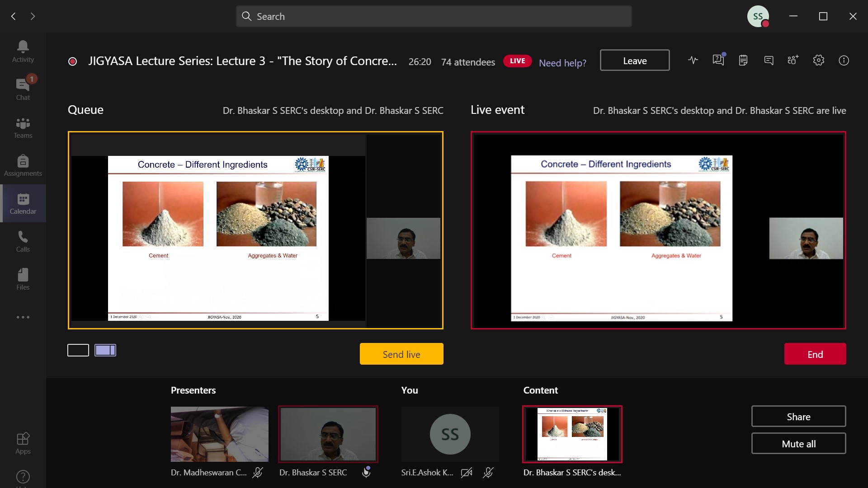Image resolution: width=868 pixels, height=488 pixels.
Task: Select content plus presenter layout
Action: click(x=105, y=350)
